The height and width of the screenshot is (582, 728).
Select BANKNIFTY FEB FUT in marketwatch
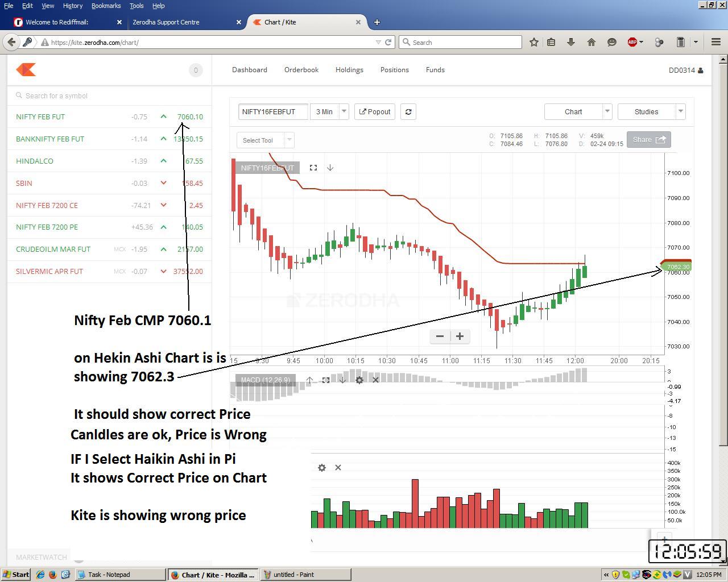coord(109,139)
